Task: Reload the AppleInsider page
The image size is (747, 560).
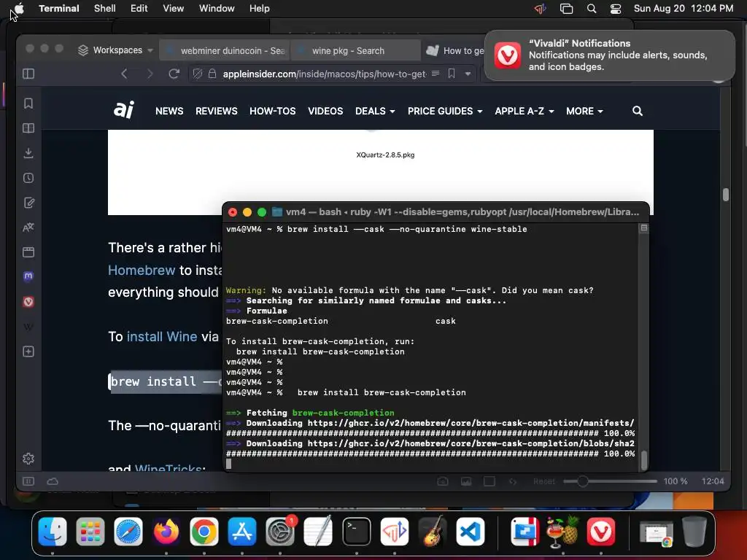Action: pos(174,74)
